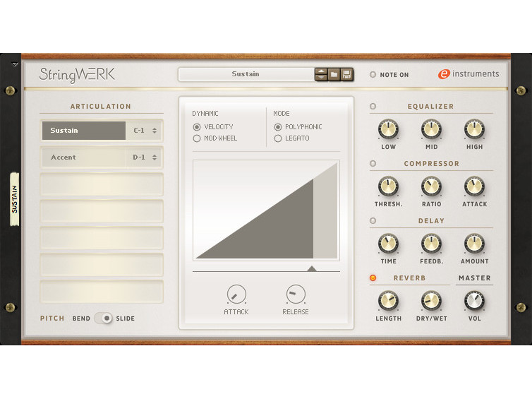Click the dynamic response curve display
Viewport: 532px width, 399px height.
[266, 210]
